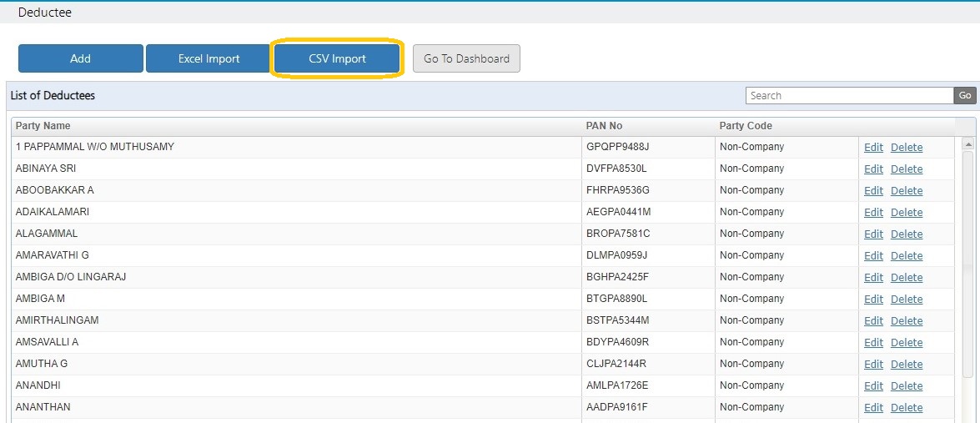Delete the ANANTHAN deductee
Screen dimensions: 980x423
tap(907, 407)
